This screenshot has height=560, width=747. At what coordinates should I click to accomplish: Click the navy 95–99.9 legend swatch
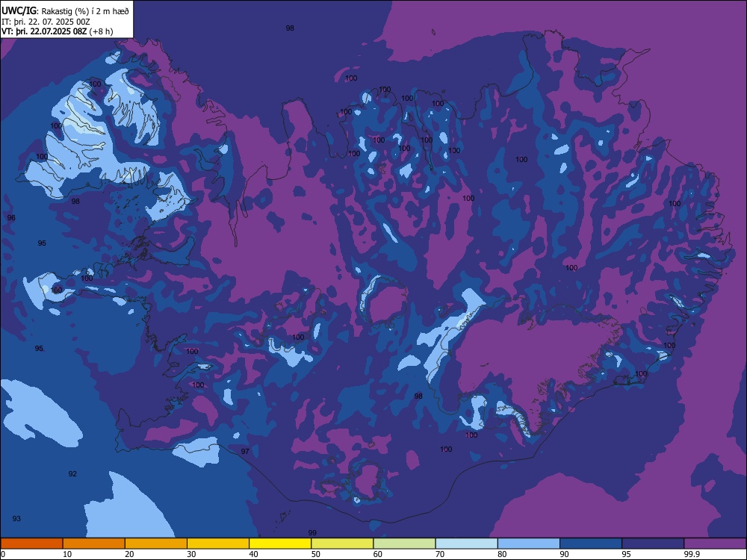pos(653,544)
